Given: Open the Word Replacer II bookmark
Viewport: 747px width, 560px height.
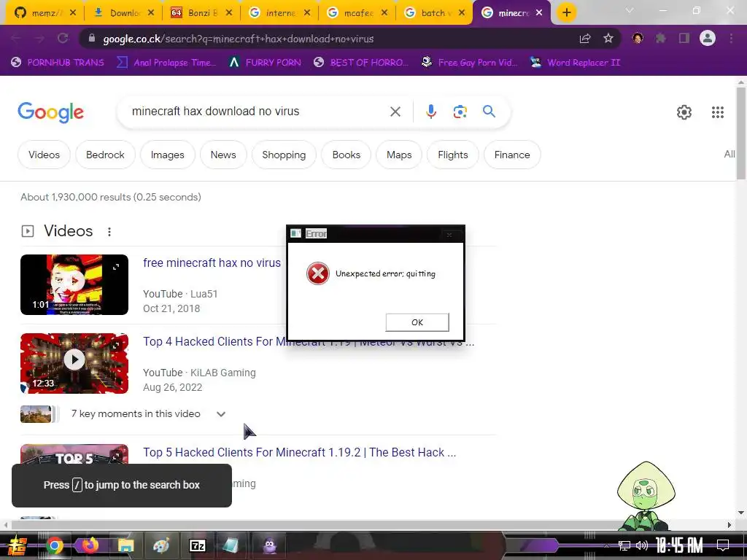Looking at the screenshot, I should [x=576, y=63].
